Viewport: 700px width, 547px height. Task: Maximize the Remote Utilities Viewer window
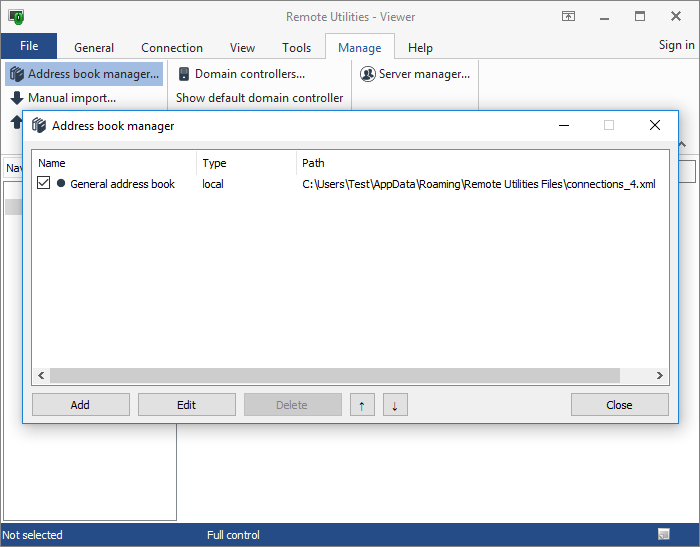(640, 17)
